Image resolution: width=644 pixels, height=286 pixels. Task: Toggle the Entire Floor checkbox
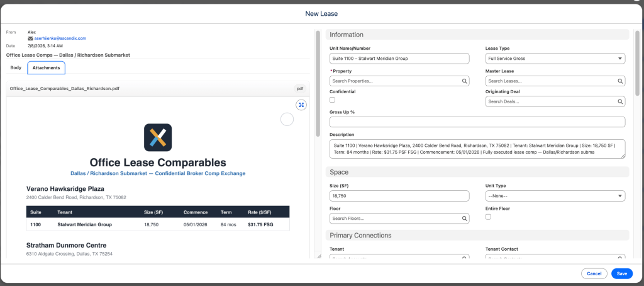click(x=488, y=217)
